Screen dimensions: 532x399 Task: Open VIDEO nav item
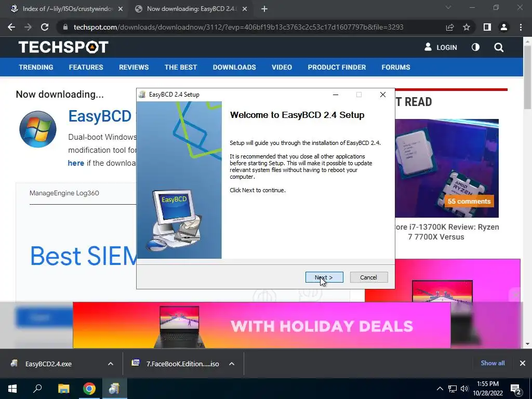[x=282, y=67]
